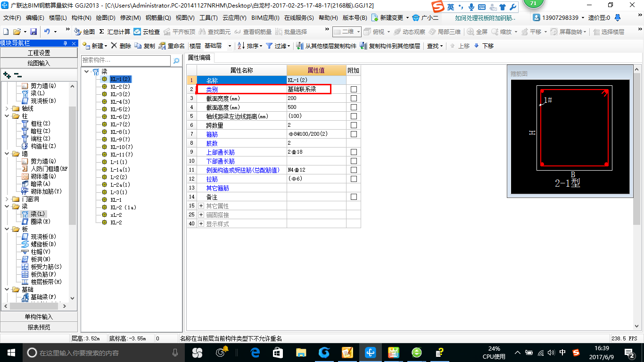This screenshot has width=644, height=362.
Task: Open the 基础层 floor dropdown
Action: pyautogui.click(x=230, y=46)
